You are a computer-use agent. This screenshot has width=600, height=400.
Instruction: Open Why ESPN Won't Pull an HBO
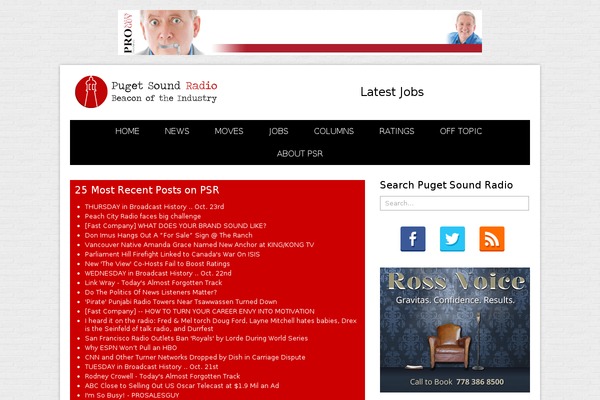(131, 348)
